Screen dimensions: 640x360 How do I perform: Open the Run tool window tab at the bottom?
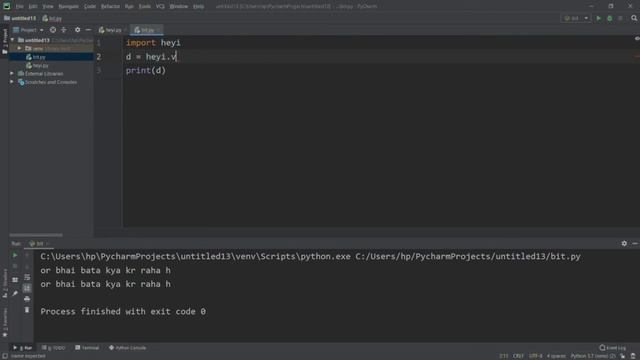click(23, 348)
